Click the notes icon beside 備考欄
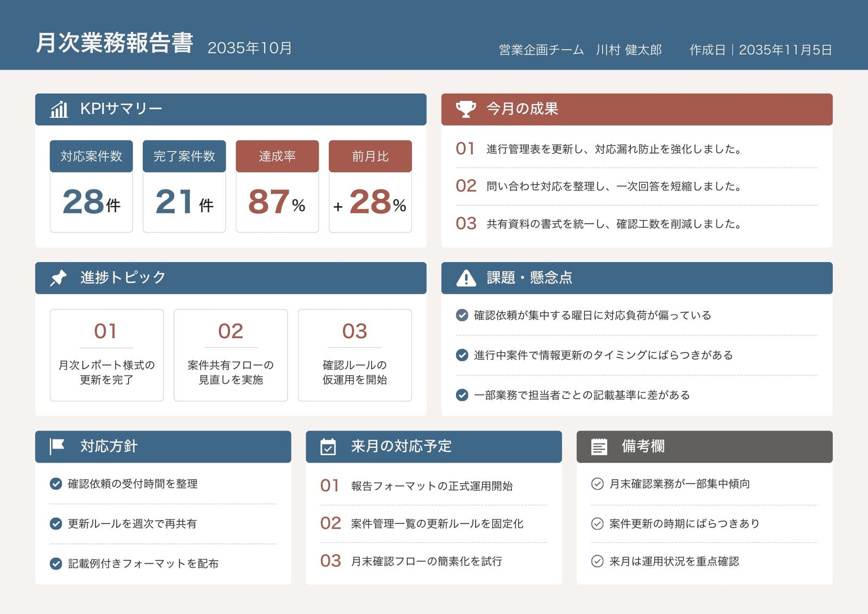This screenshot has height=614, width=868. [x=599, y=447]
